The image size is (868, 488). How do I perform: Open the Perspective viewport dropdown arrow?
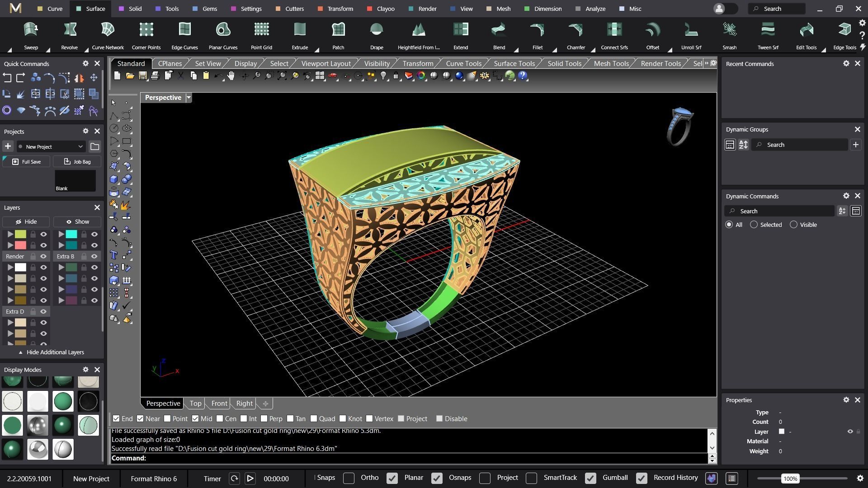189,98
